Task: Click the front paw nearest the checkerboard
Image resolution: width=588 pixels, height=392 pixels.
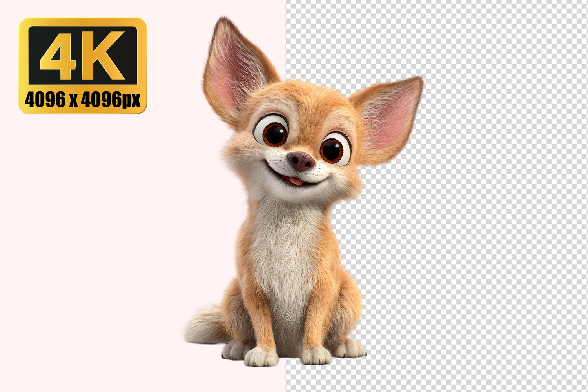Action: 316,355
